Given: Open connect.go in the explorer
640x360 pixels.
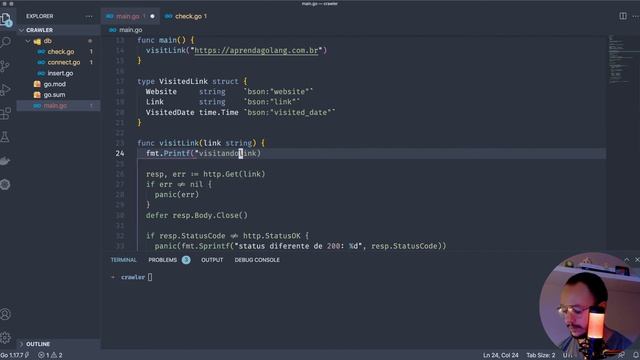Looking at the screenshot, I should click(x=64, y=62).
